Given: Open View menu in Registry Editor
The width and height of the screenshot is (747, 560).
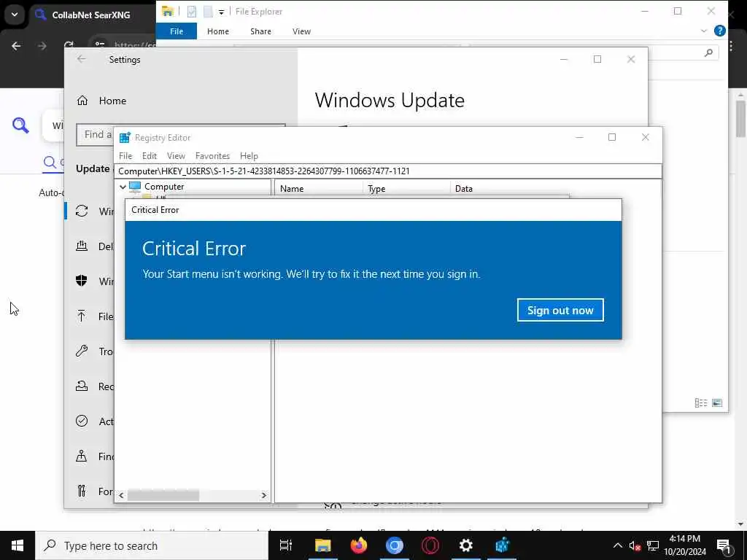Looking at the screenshot, I should (176, 156).
